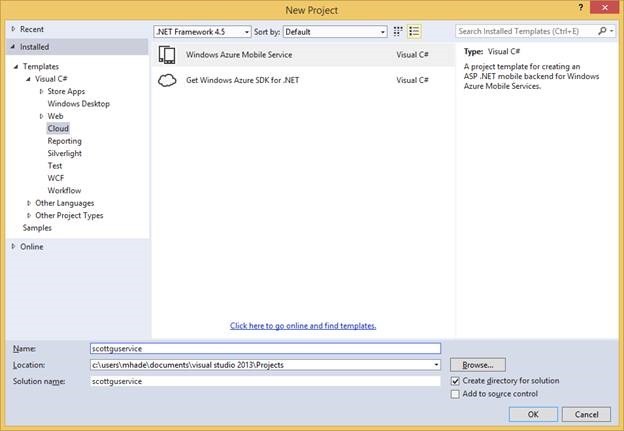The image size is (624, 431).
Task: Expand the Store Apps tree node
Action: [41, 91]
